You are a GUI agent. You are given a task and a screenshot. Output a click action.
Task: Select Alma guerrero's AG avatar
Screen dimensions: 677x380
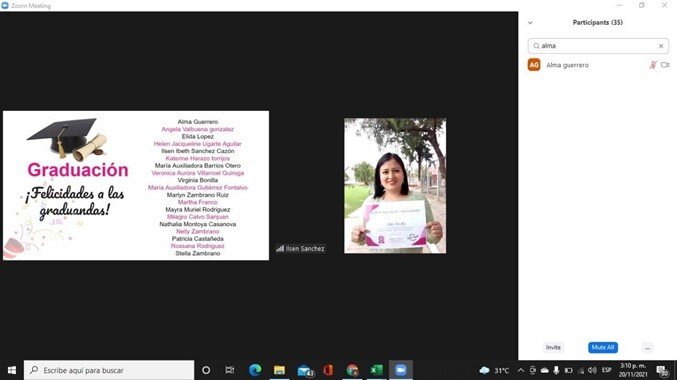pos(534,65)
